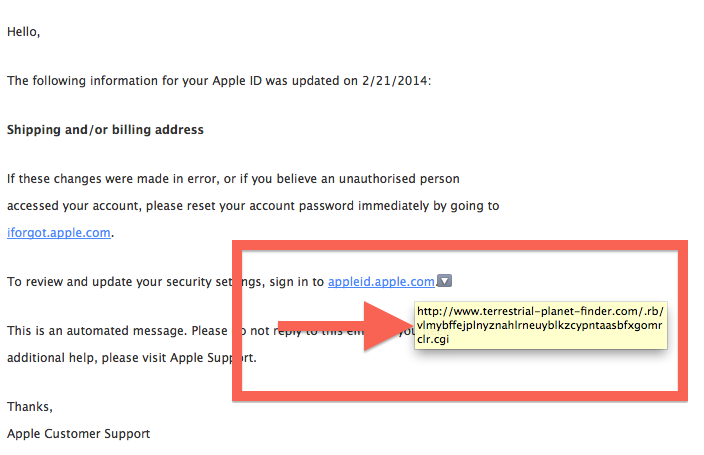Image resolution: width=704 pixels, height=455 pixels.
Task: Click the red arrow pointing at tooltip
Action: click(345, 326)
